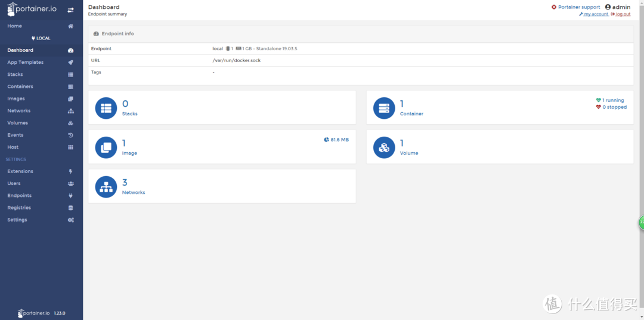Click the Users group icon
The image size is (644, 320).
pyautogui.click(x=70, y=183)
